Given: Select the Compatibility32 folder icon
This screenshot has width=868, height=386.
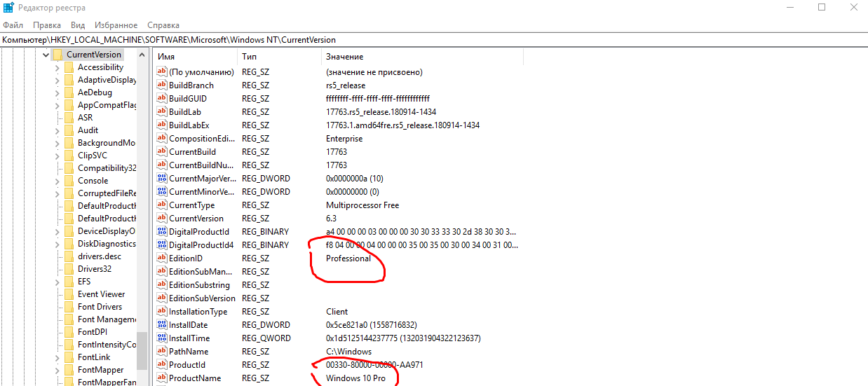Looking at the screenshot, I should 69,168.
